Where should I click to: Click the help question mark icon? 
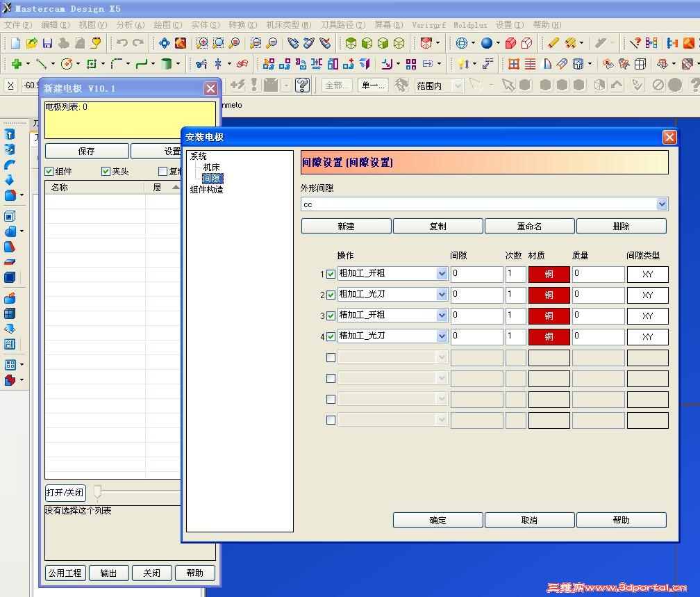pos(302,85)
